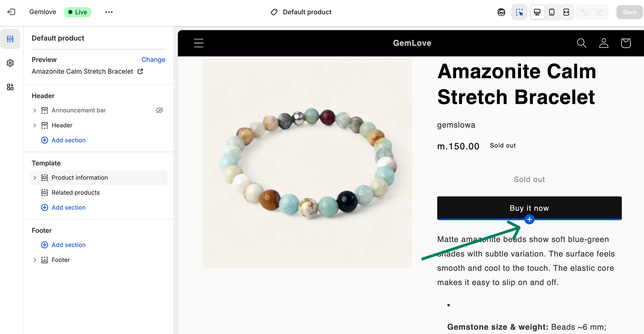Screen dimensions: 644x334
Task: Switch to fullscreen width preview
Action: (566, 12)
